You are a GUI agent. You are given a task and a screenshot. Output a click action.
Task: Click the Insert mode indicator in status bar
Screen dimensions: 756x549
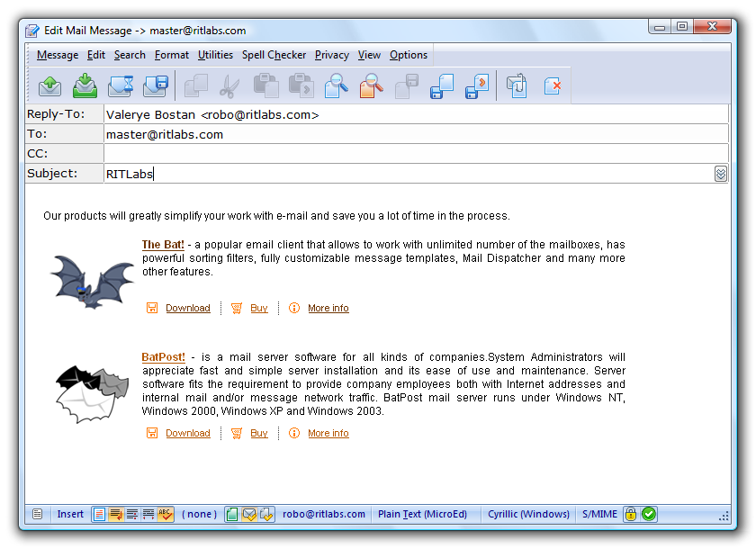pyautogui.click(x=70, y=514)
